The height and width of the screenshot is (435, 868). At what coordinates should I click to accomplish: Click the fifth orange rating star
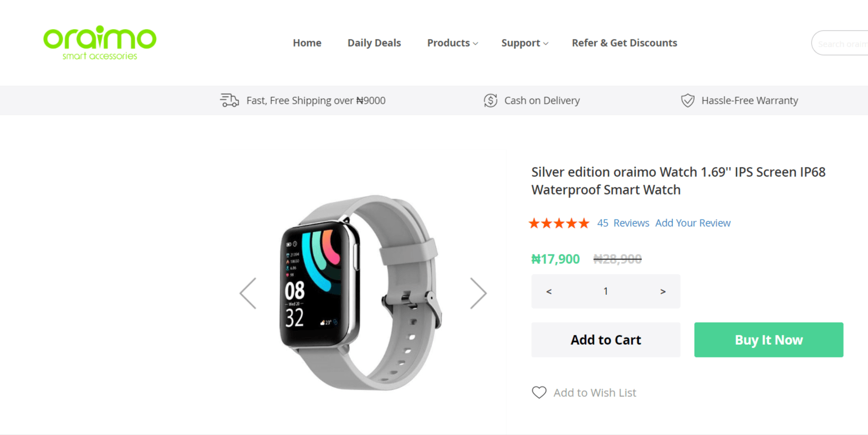[x=584, y=223]
